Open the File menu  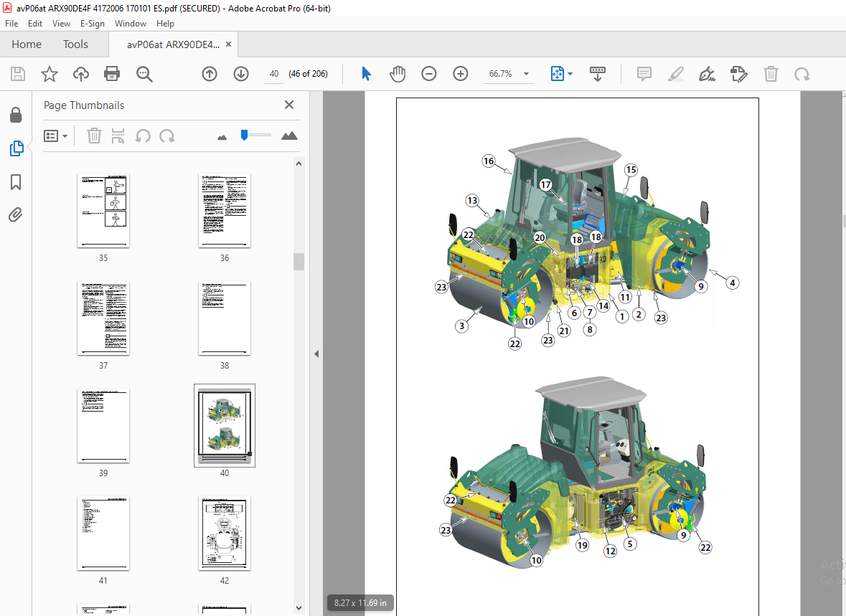11,24
